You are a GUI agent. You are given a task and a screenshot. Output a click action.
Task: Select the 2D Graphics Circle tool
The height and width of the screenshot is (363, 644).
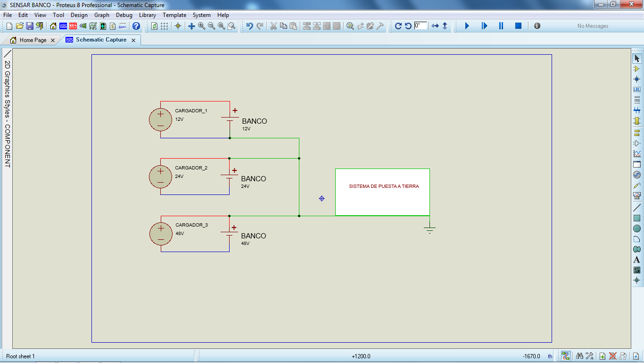(x=637, y=228)
